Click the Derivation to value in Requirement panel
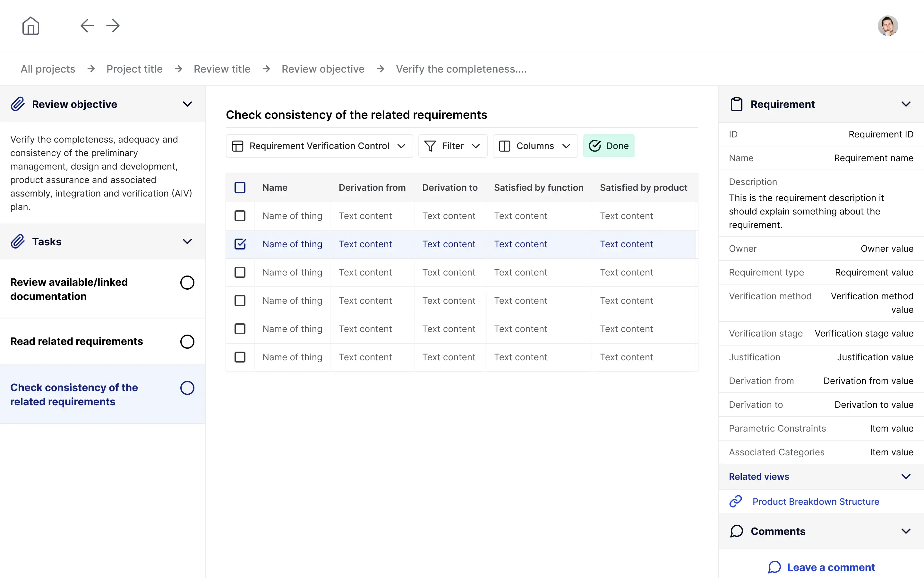 874,405
